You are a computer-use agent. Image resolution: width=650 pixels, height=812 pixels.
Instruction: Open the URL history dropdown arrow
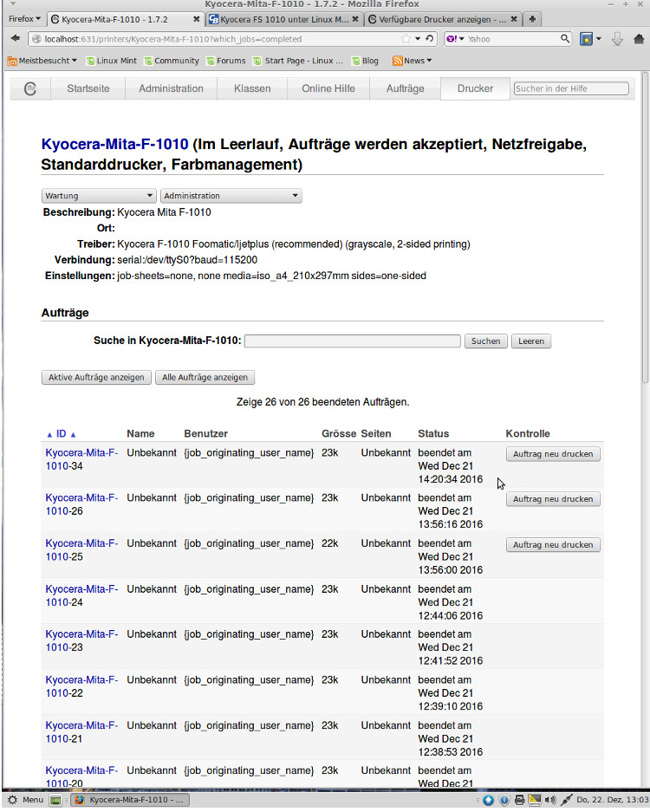[x=418, y=39]
